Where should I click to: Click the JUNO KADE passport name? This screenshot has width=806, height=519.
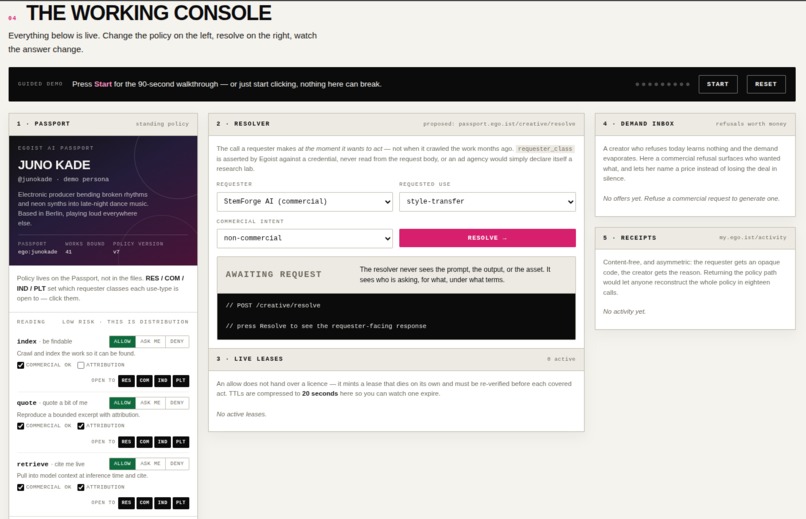point(54,165)
